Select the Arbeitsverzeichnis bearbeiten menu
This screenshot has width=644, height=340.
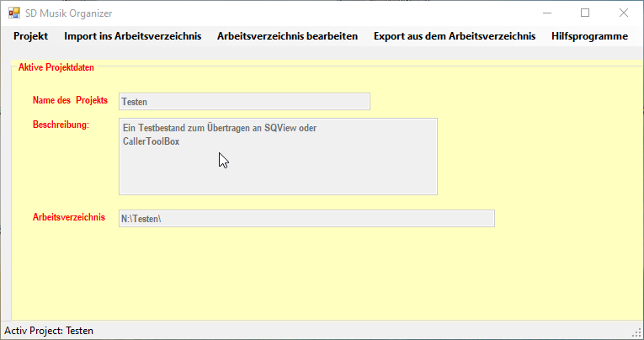(287, 36)
